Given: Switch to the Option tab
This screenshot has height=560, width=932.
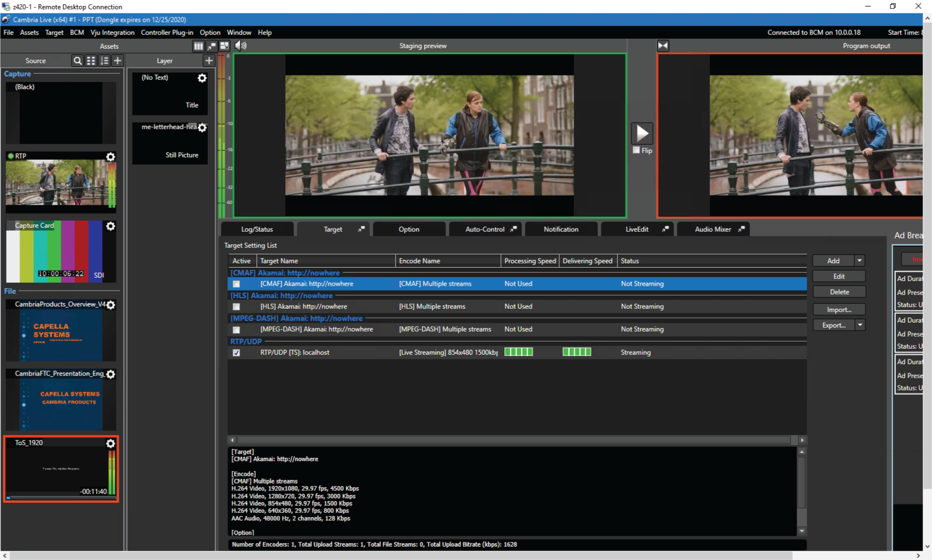Looking at the screenshot, I should 409,229.
